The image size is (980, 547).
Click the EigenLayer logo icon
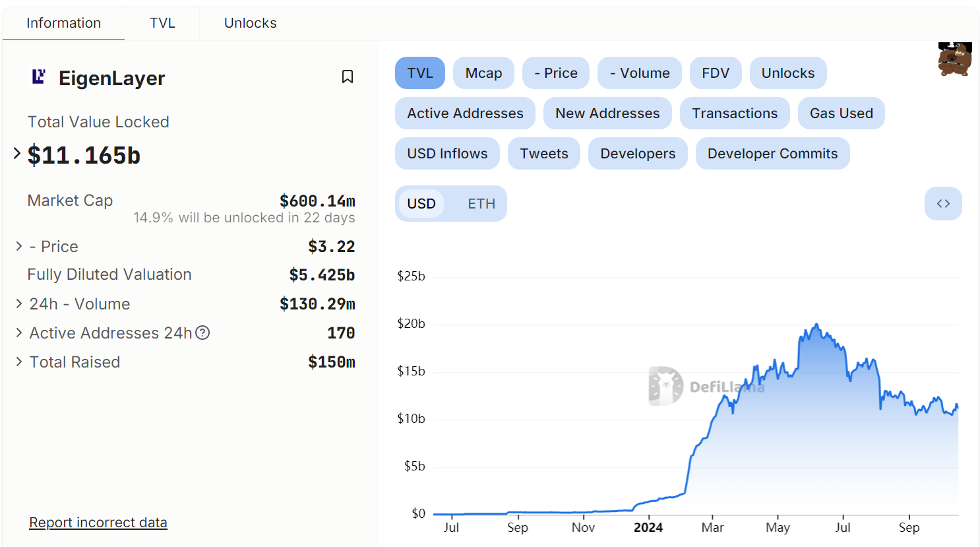(39, 77)
